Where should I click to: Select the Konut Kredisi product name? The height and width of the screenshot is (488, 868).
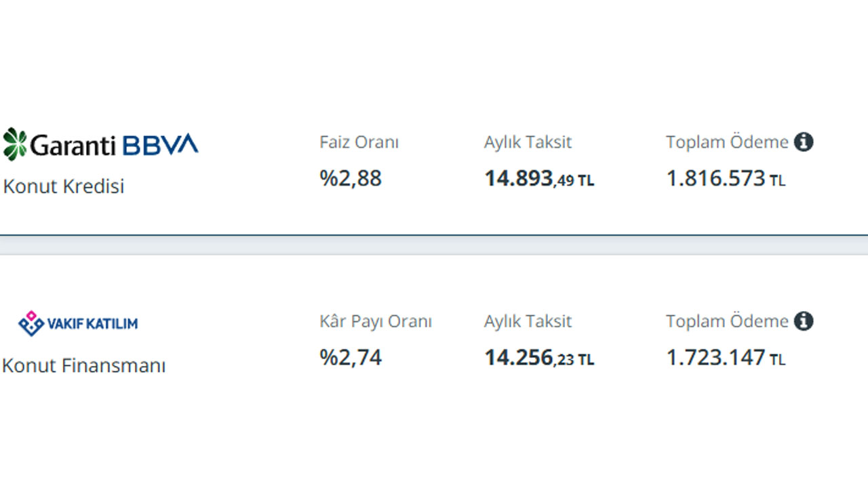tap(64, 186)
